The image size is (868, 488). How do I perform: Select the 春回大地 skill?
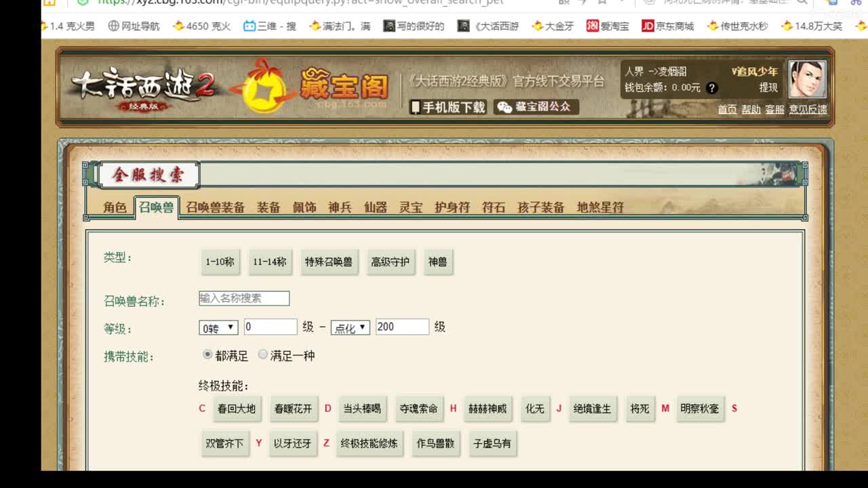(x=237, y=409)
